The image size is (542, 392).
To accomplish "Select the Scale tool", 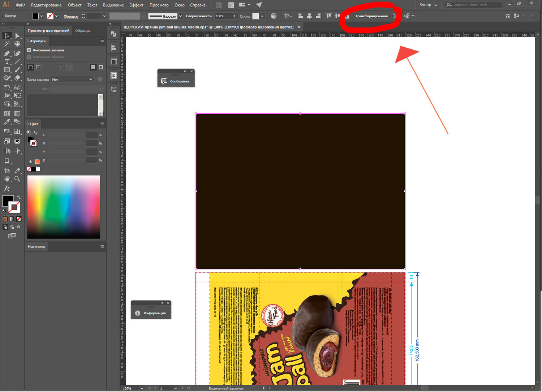I will tap(17, 87).
